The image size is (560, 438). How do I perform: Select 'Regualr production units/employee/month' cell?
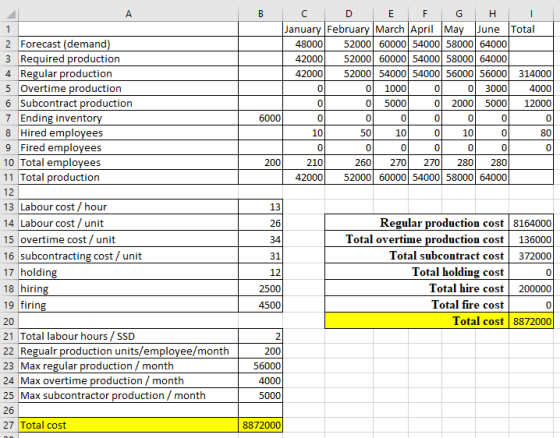pyautogui.click(x=129, y=351)
